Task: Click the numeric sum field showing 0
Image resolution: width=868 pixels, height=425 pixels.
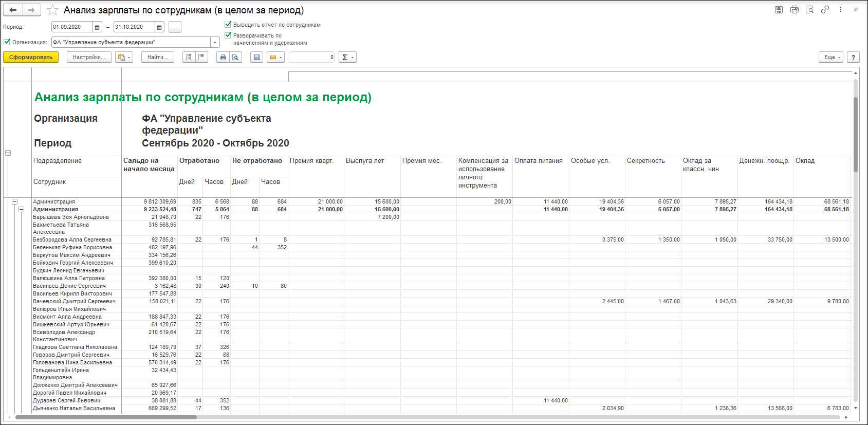Action: pos(311,58)
